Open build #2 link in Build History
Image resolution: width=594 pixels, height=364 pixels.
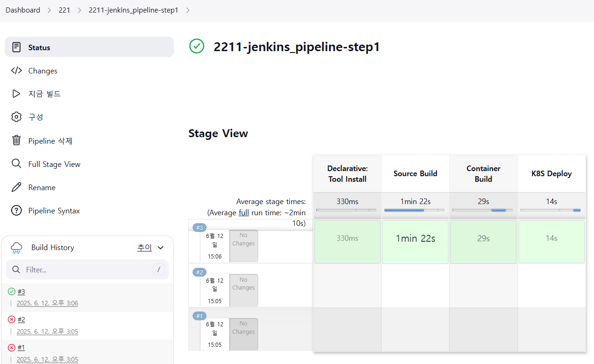pos(21,319)
